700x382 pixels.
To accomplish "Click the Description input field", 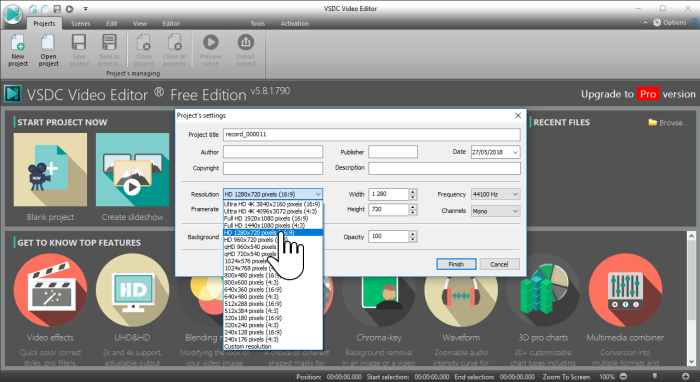I will pyautogui.click(x=444, y=168).
